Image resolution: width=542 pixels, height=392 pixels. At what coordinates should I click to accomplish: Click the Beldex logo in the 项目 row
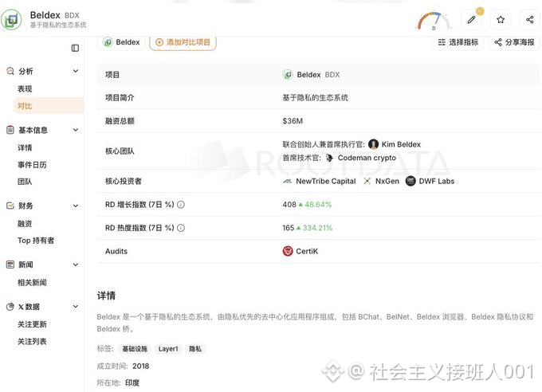[288, 74]
